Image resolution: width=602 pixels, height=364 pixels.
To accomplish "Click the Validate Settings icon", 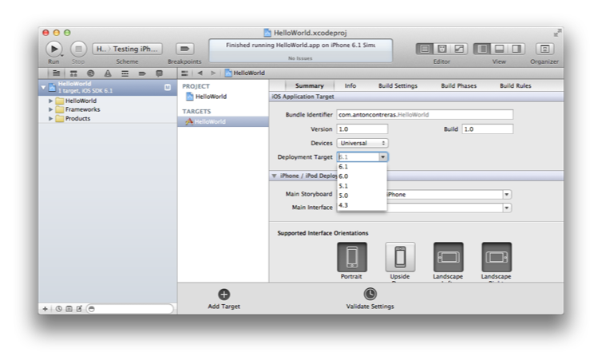I will click(370, 295).
